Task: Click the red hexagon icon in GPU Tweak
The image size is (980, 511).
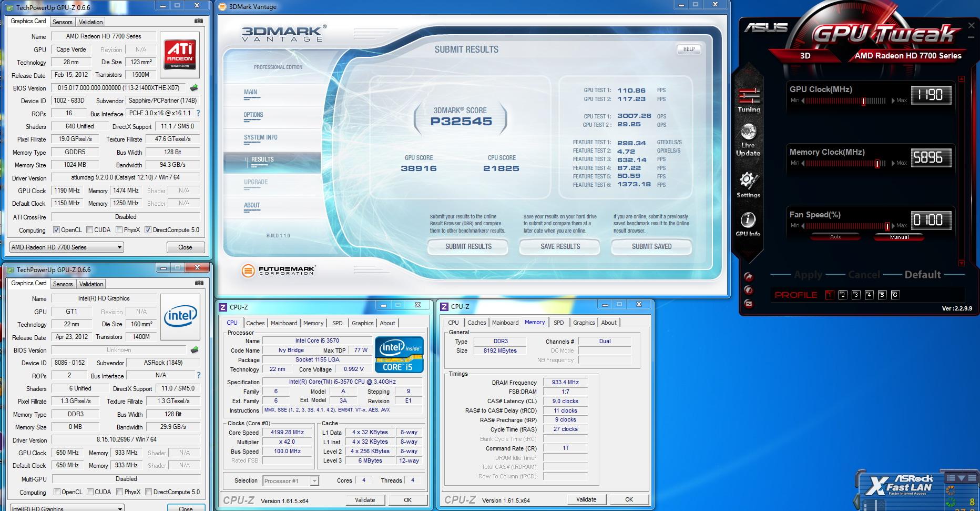Action: pos(748,290)
